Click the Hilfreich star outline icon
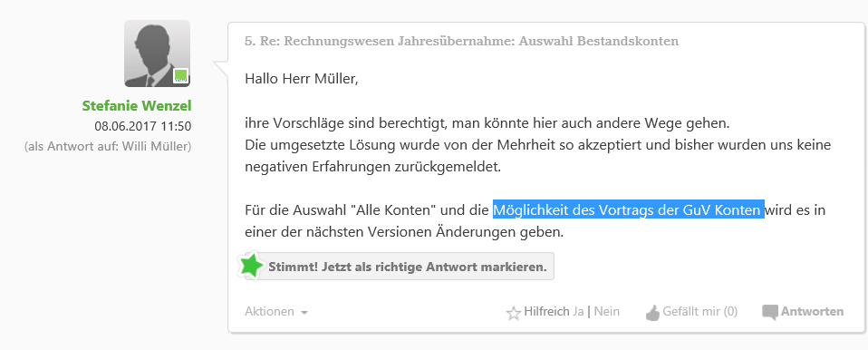Screen dimensions: 868x350 click(x=513, y=314)
